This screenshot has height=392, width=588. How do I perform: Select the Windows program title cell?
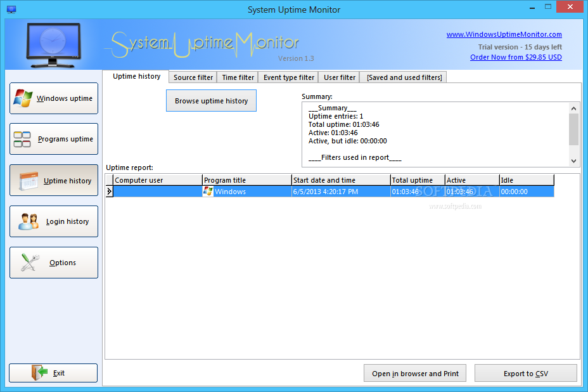coord(247,192)
